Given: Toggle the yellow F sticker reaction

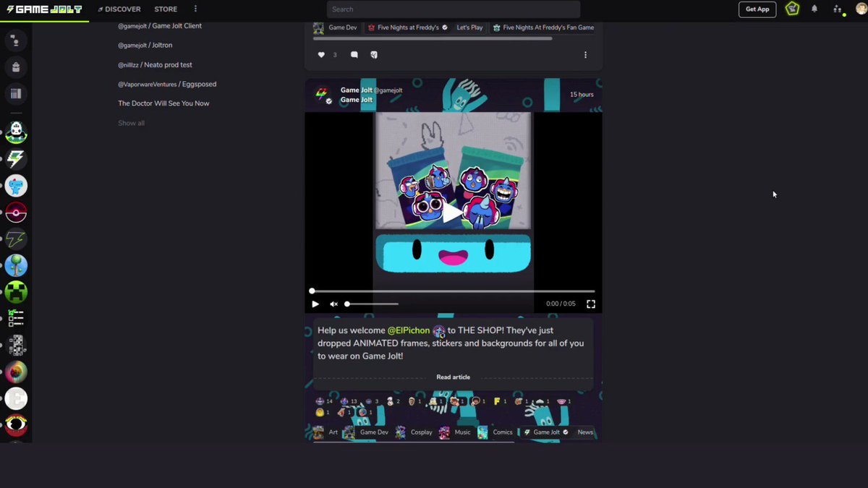Looking at the screenshot, I should 500,401.
